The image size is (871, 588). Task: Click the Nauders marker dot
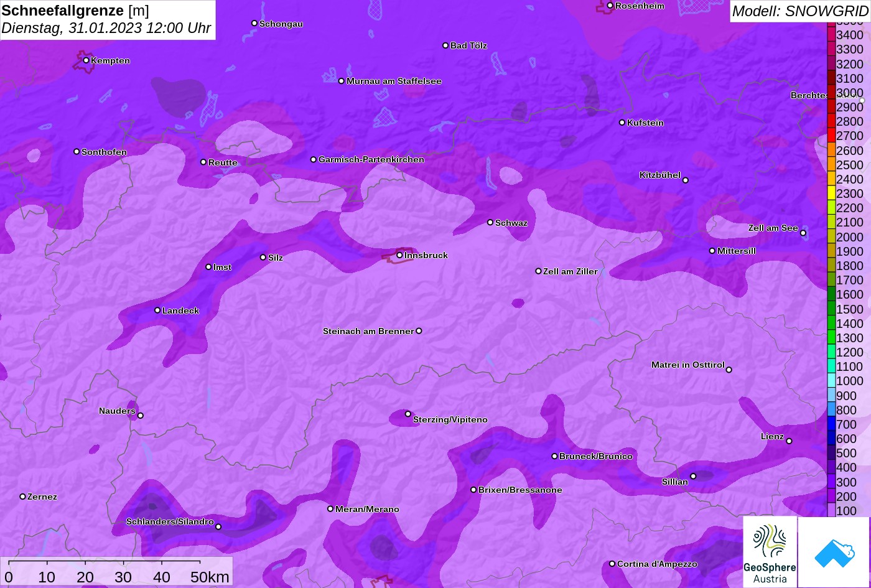[x=140, y=416]
